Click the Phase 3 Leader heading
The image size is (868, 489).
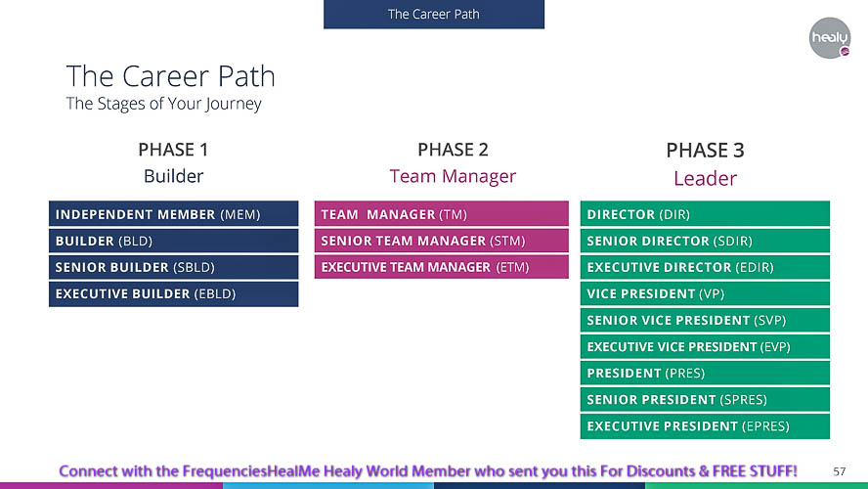click(705, 164)
